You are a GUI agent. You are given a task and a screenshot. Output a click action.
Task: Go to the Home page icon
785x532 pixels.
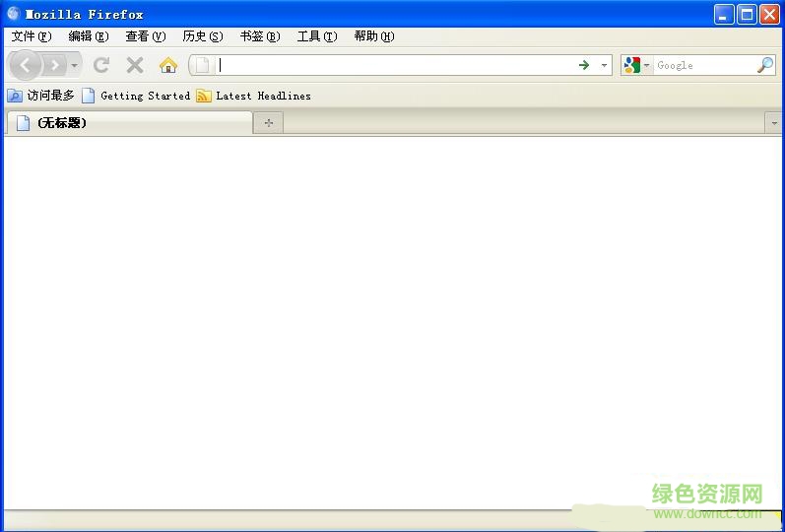coord(168,65)
